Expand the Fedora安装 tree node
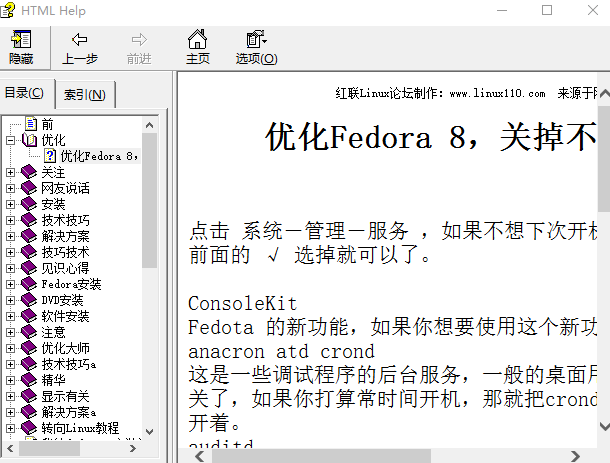 click(x=11, y=284)
